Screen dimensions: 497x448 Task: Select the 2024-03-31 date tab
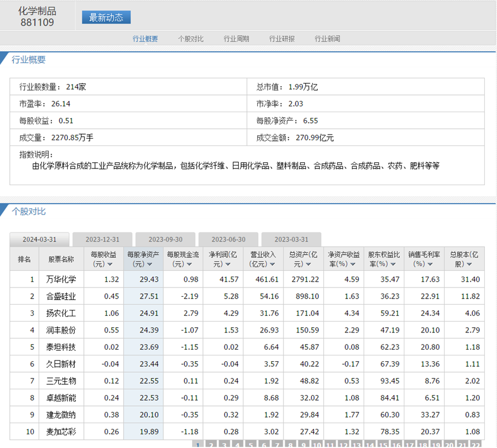tap(40, 239)
